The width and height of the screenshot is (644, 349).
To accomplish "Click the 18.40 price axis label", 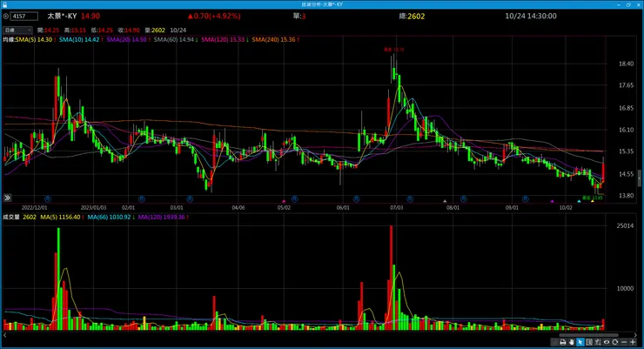I will point(627,64).
